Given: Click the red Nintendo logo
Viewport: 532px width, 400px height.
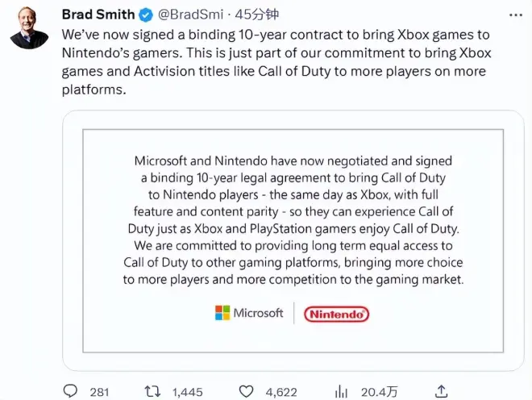Looking at the screenshot, I should (337, 314).
